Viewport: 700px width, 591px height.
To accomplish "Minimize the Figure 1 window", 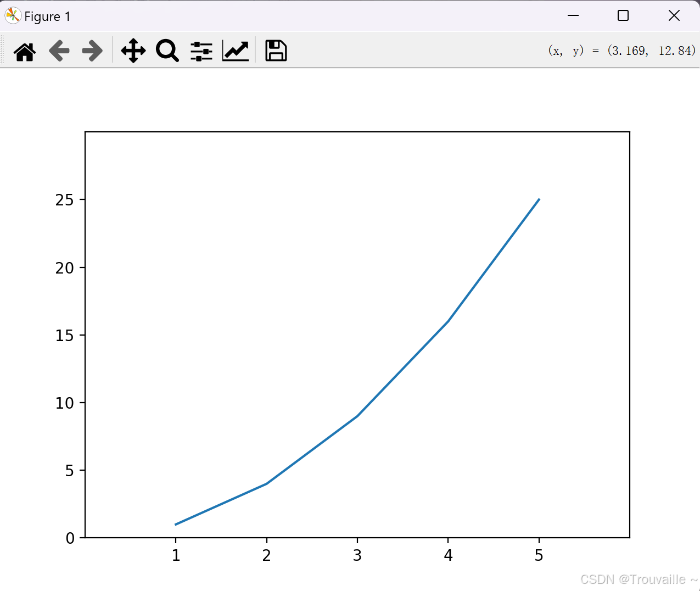I will (x=573, y=15).
